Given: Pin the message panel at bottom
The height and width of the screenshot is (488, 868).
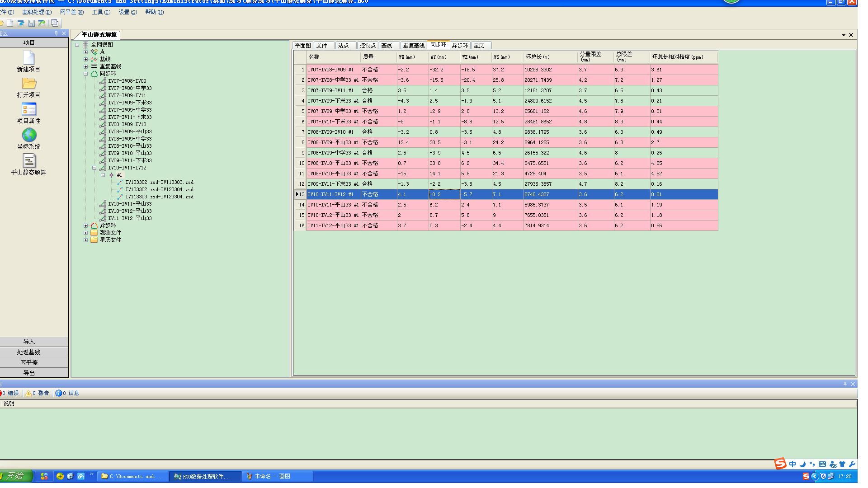Looking at the screenshot, I should pos(845,384).
